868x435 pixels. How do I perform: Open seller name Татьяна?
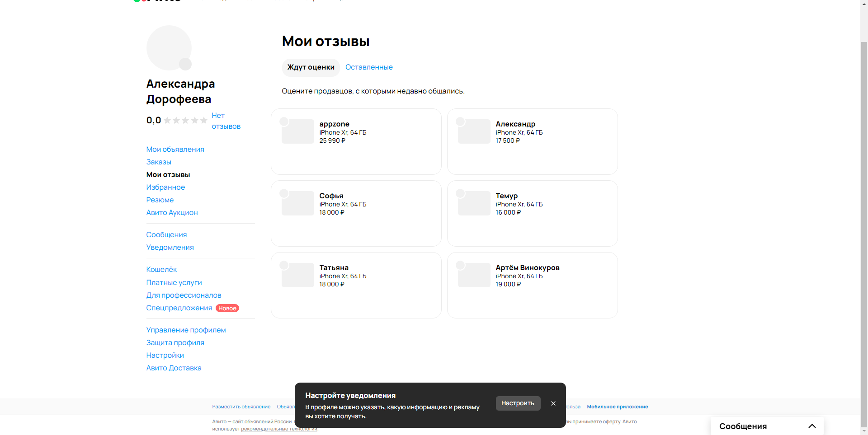[x=334, y=267]
